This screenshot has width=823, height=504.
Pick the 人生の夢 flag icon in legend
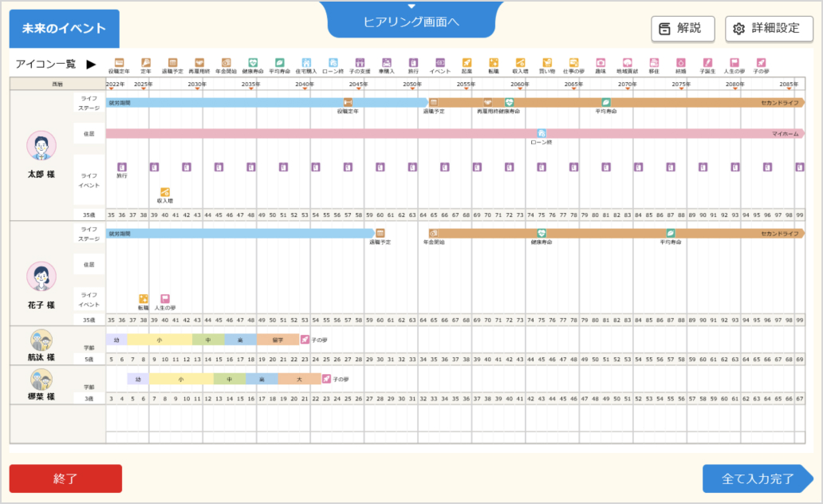[x=734, y=62]
